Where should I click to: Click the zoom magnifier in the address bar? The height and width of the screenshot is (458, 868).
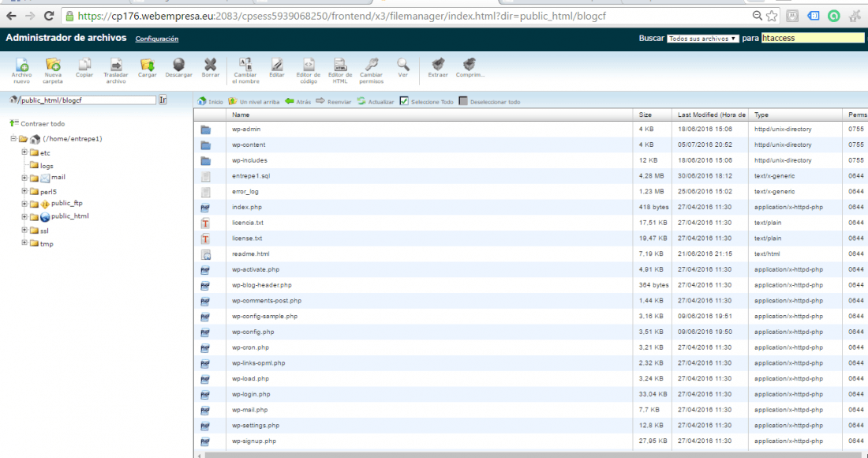point(757,16)
